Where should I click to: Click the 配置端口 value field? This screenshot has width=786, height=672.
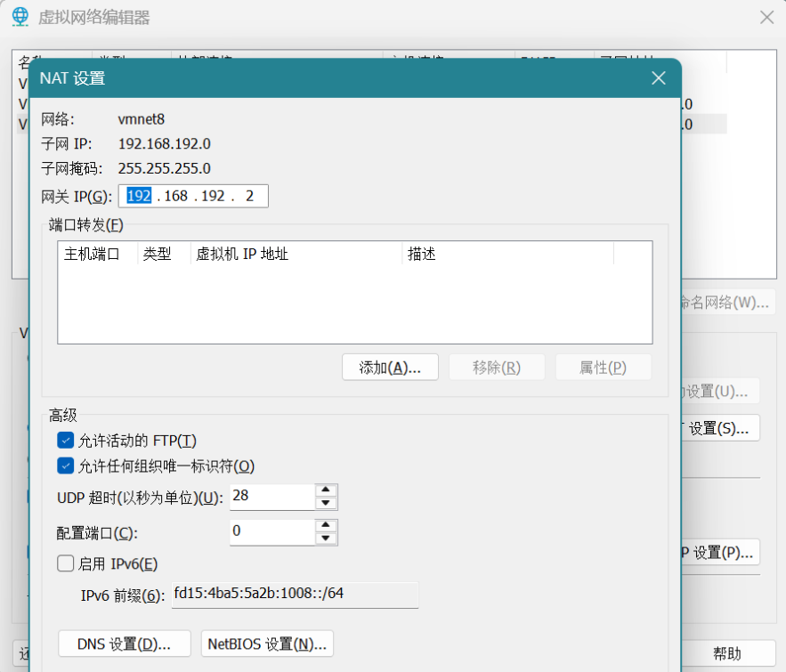pos(272,531)
